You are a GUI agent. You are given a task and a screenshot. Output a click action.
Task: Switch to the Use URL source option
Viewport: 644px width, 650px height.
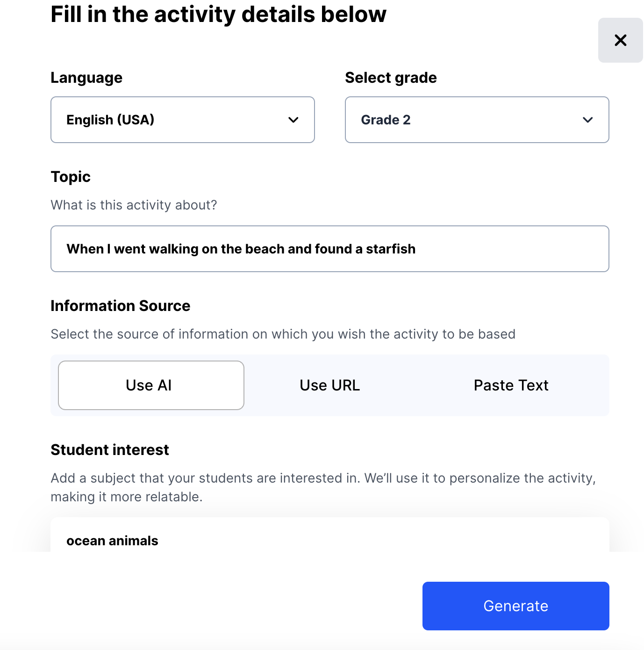click(x=330, y=385)
